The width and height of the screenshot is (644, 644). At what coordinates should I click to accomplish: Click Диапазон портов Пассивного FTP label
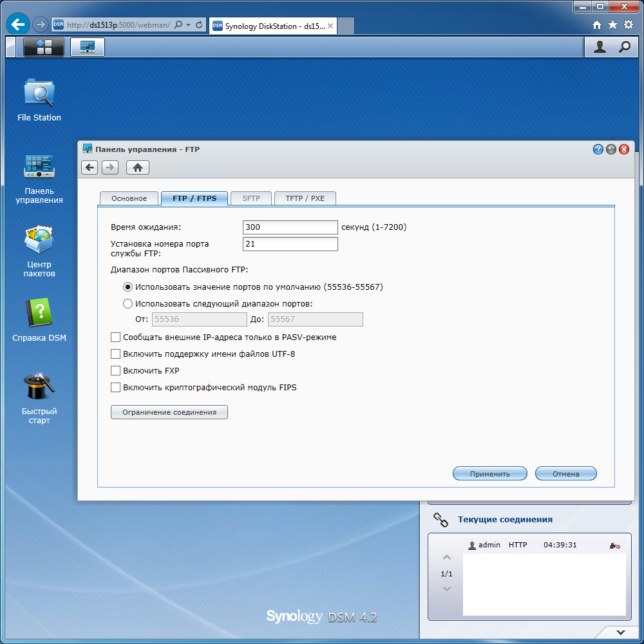coord(180,270)
